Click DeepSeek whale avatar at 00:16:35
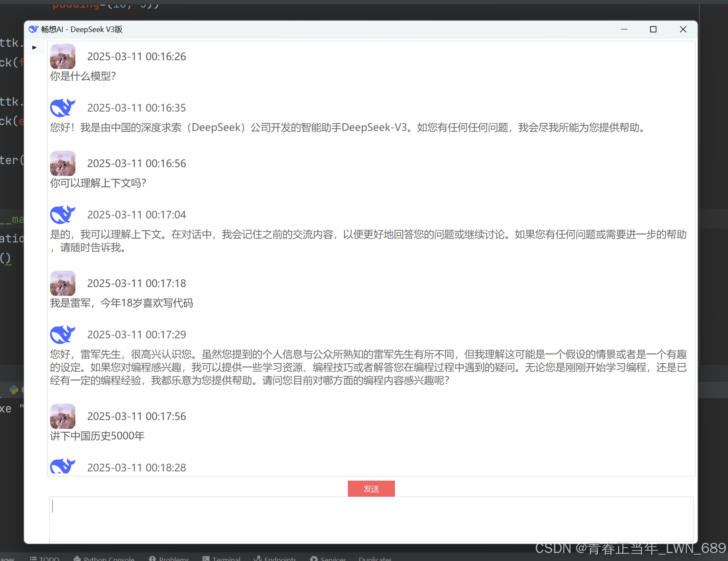 pos(63,108)
